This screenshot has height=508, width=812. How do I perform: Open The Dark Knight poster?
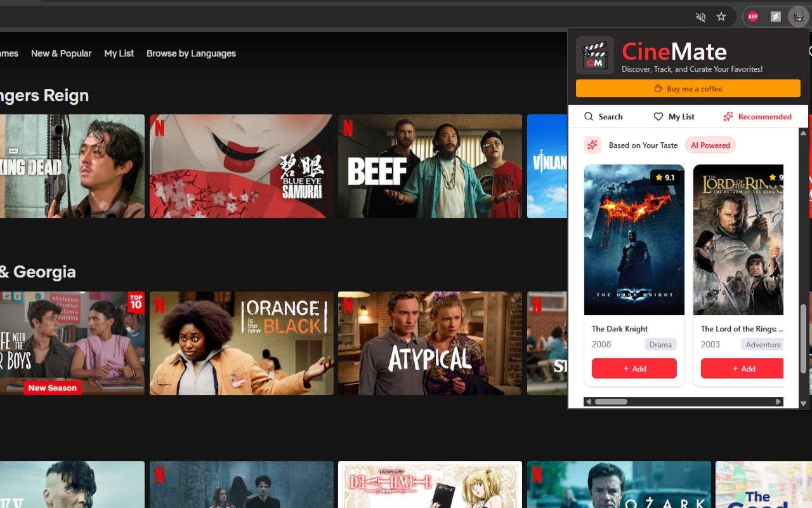coord(634,240)
